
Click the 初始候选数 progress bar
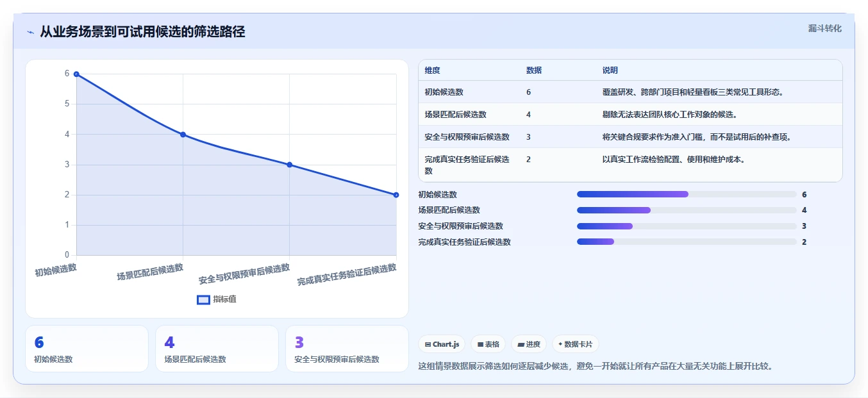pyautogui.click(x=687, y=194)
